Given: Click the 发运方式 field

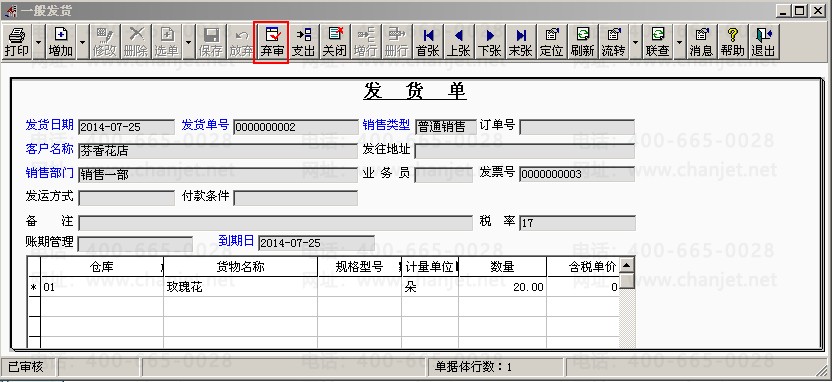Looking at the screenshot, I should tap(126, 198).
